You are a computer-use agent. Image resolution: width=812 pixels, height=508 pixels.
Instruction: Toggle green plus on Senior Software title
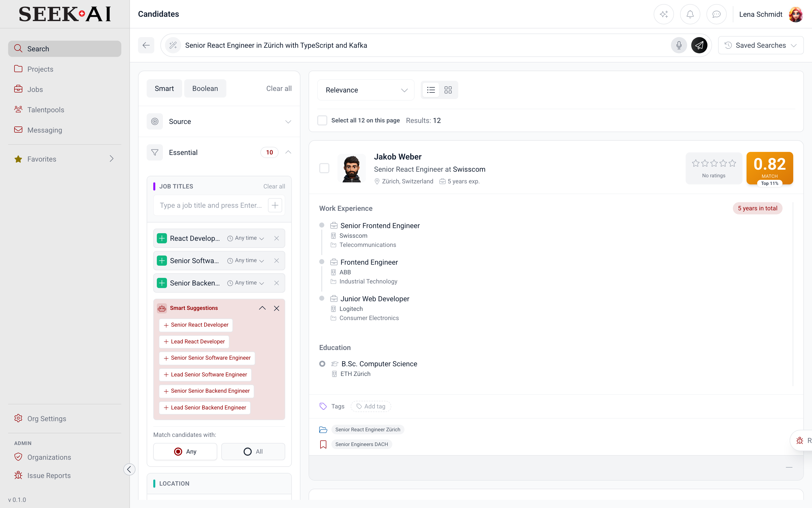click(x=162, y=260)
